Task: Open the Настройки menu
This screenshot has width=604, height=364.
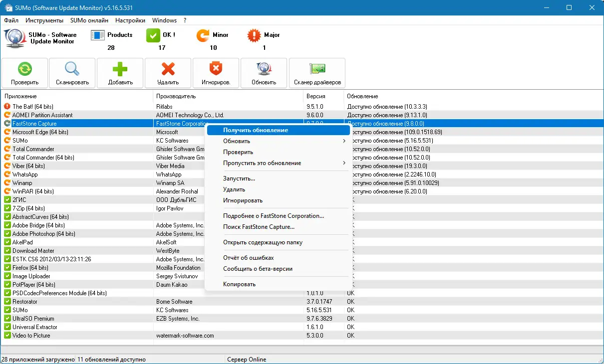Action: click(x=130, y=20)
